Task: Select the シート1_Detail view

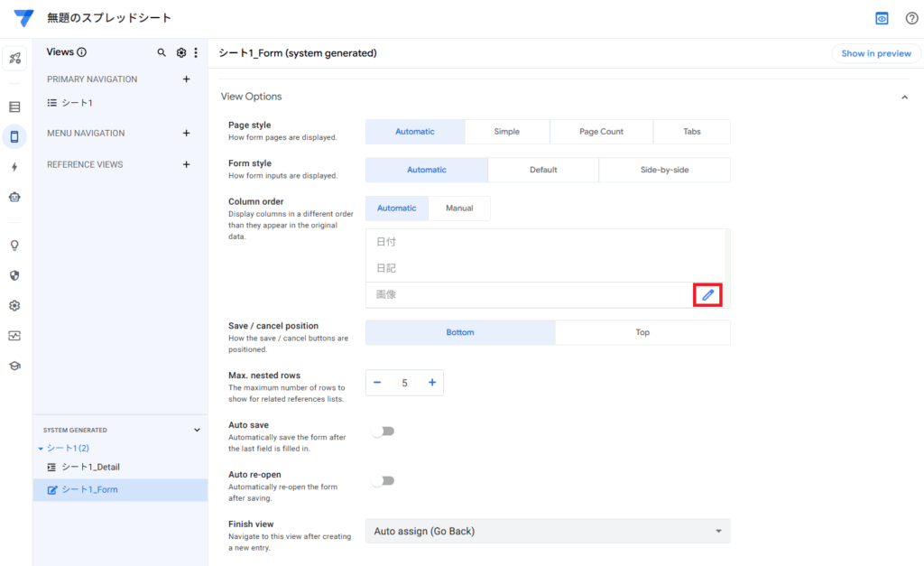Action: pos(90,467)
